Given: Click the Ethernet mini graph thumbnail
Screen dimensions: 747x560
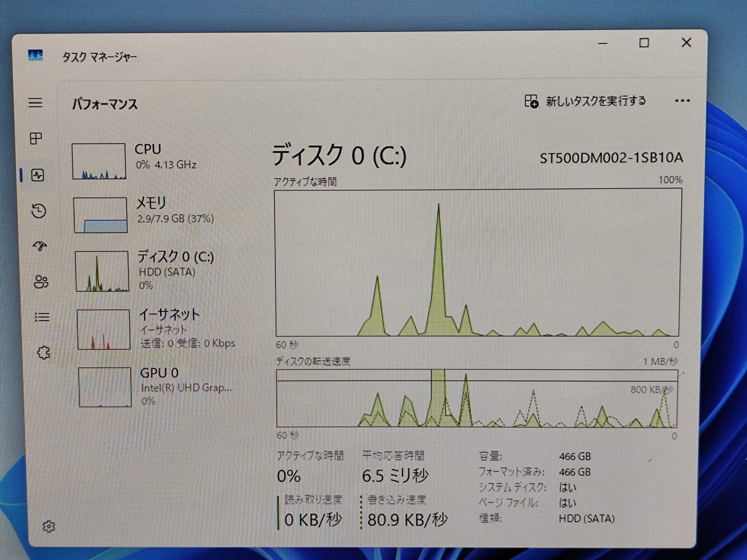Looking at the screenshot, I should (104, 330).
